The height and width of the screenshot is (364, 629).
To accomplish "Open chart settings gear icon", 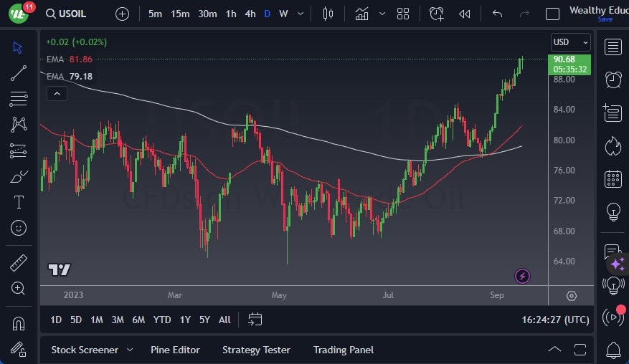I will point(571,296).
